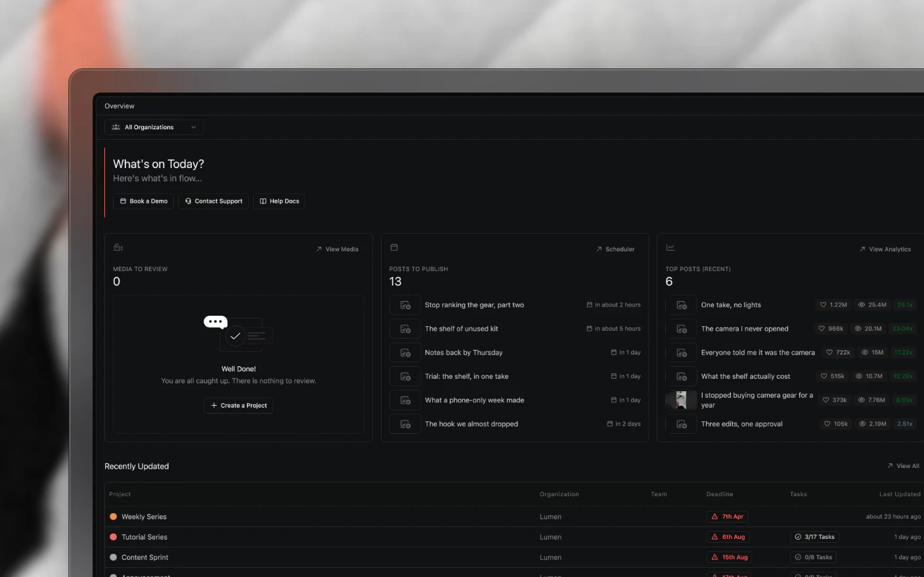The image size is (924, 577).
Task: Click the 0/8 Tasks badge for Content Sprint
Action: 814,557
